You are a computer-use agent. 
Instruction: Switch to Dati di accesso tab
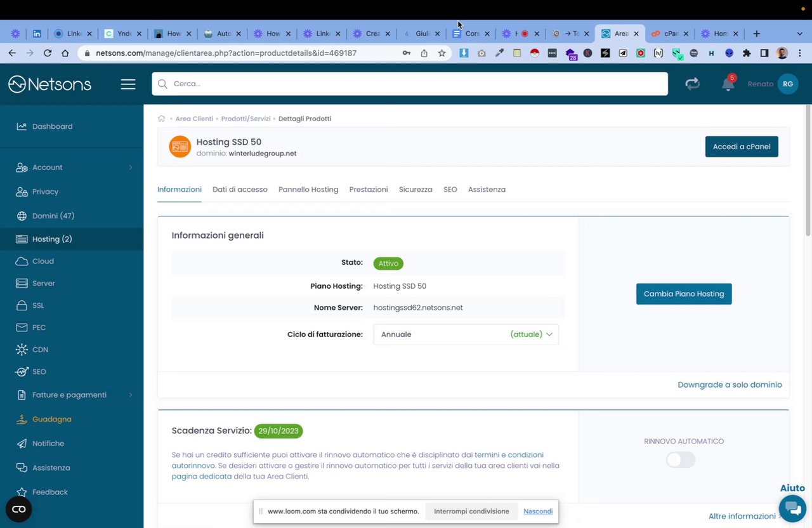tap(240, 190)
